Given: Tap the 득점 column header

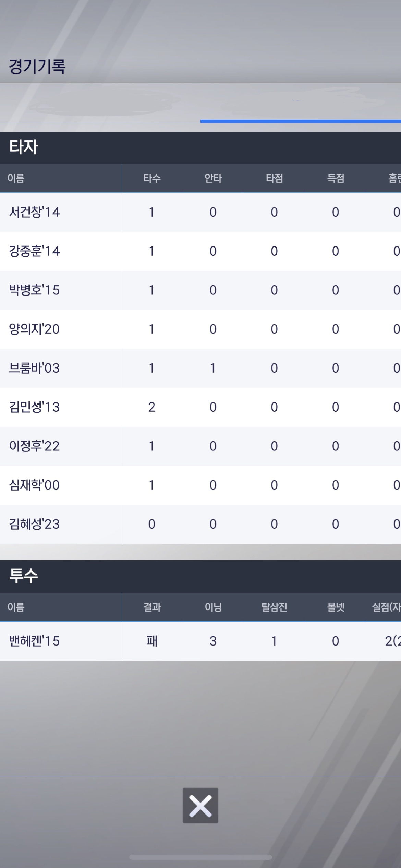Looking at the screenshot, I should [x=336, y=178].
